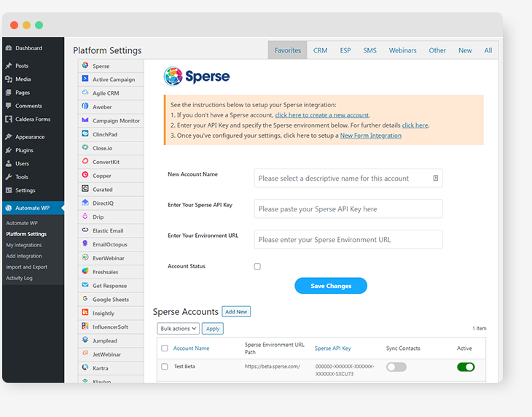Click the JetWebinar icon

coord(85,354)
